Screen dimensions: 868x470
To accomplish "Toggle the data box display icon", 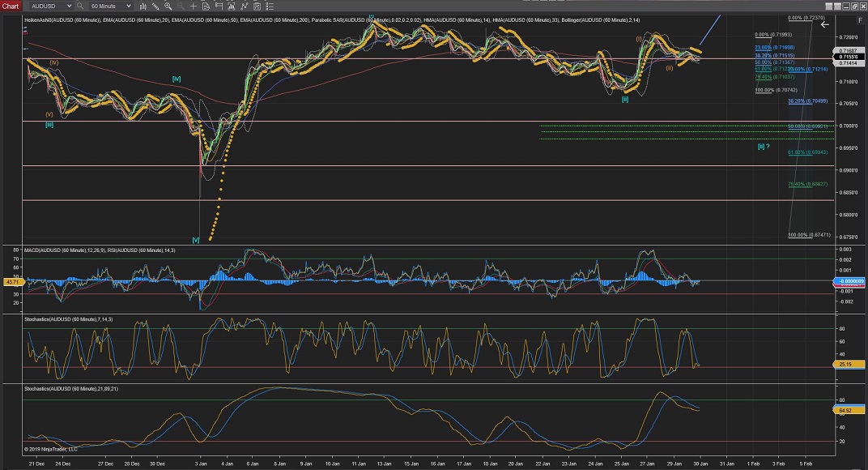I will (x=206, y=6).
